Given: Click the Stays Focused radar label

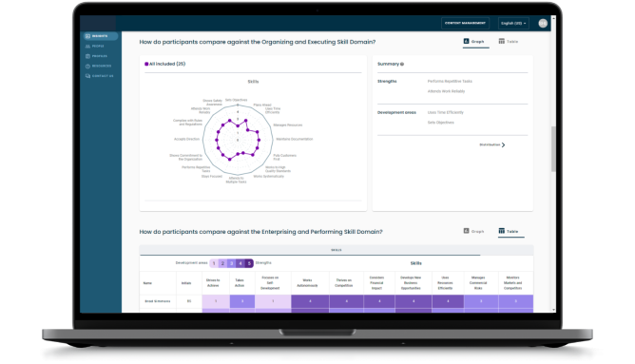Looking at the screenshot, I should 212,177.
